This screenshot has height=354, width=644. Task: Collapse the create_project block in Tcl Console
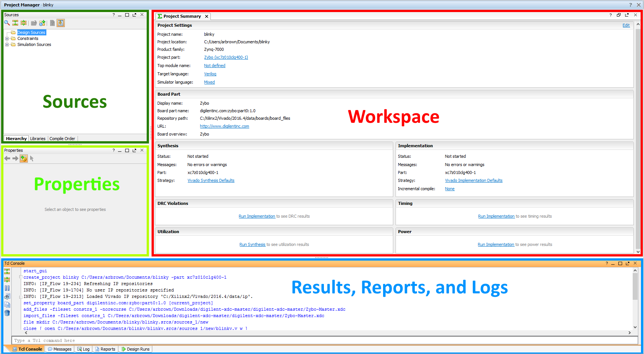point(21,277)
